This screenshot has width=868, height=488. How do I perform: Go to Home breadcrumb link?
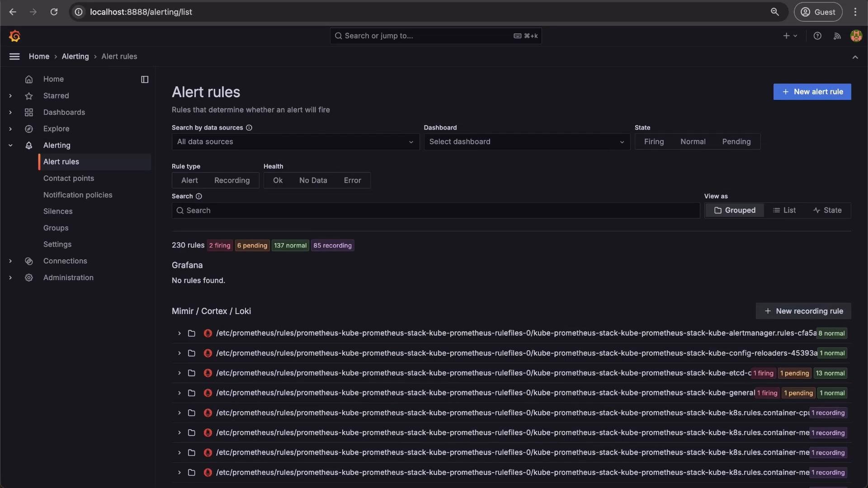pos(39,56)
